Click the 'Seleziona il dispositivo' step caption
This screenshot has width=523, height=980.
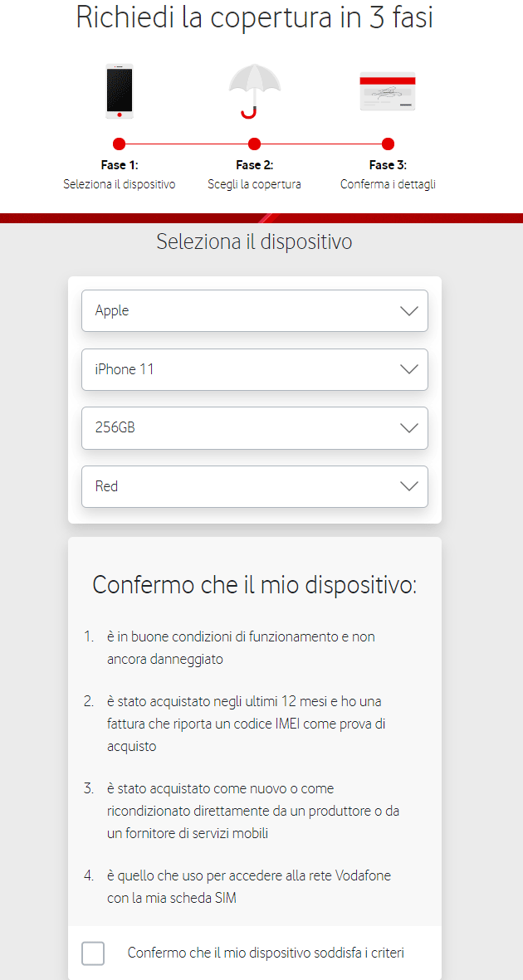coord(119,184)
